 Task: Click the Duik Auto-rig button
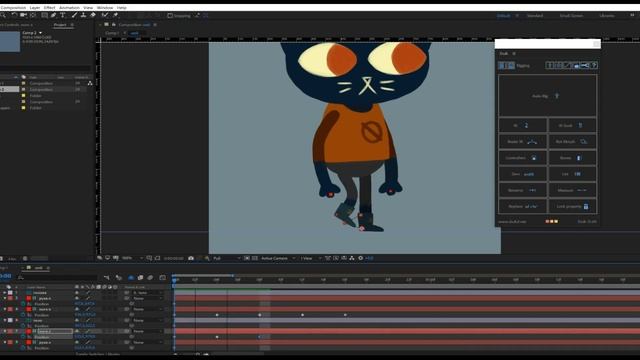(547, 96)
